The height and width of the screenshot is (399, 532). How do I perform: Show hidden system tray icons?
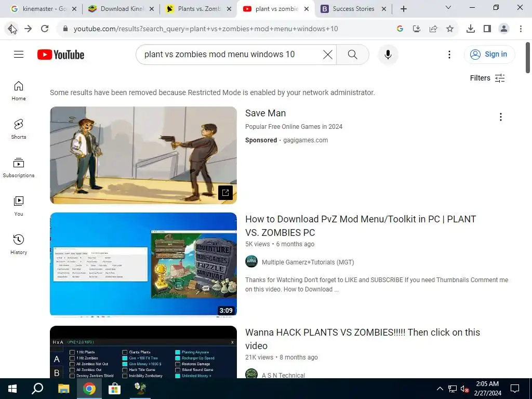click(440, 389)
